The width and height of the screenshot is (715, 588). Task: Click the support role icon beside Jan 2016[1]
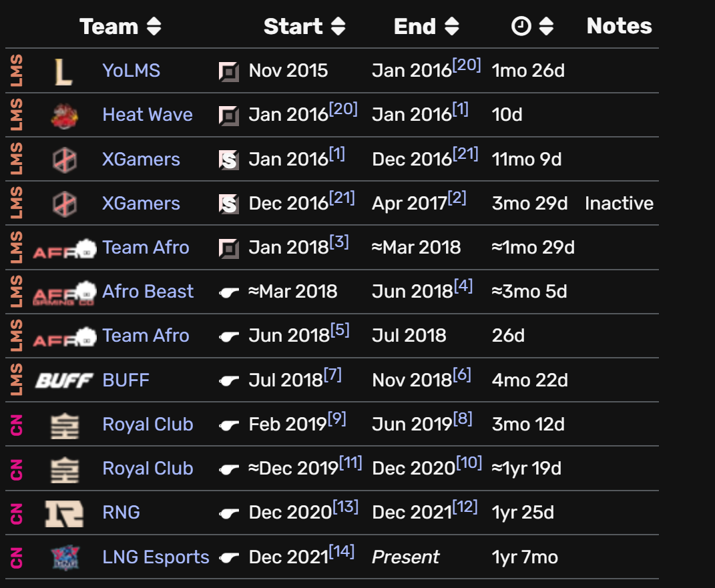click(x=228, y=160)
